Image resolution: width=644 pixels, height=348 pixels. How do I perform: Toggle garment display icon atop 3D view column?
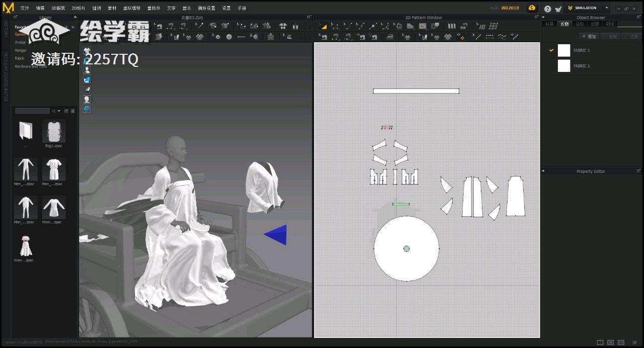tap(87, 51)
